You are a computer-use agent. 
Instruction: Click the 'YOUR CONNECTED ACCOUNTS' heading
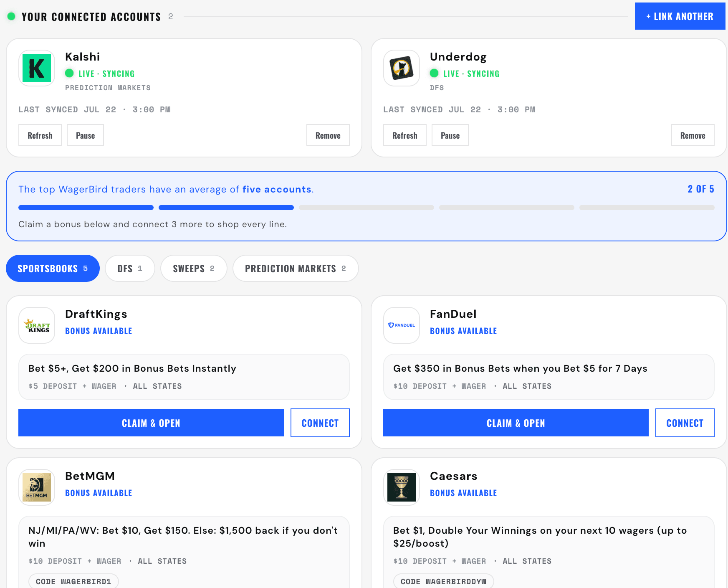tap(91, 17)
